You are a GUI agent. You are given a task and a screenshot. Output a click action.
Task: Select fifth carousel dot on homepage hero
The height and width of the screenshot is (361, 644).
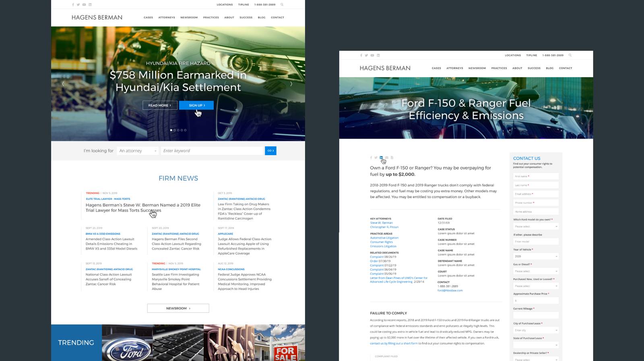coord(186,130)
